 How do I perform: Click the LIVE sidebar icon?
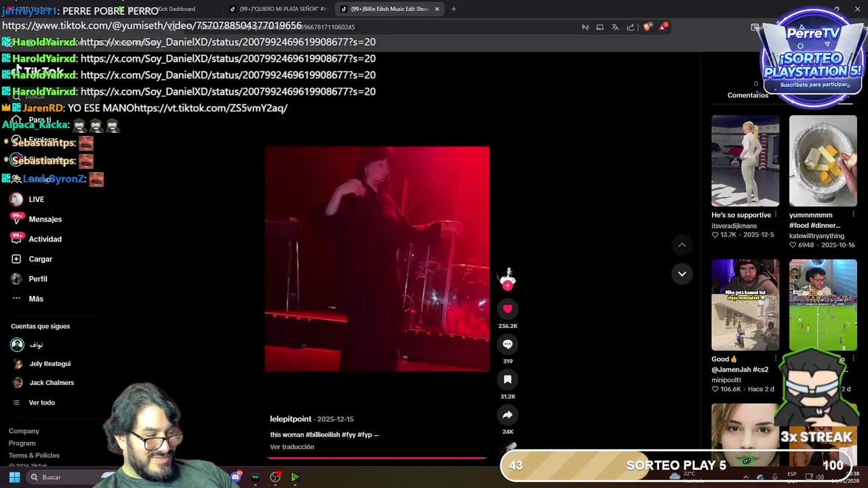click(16, 199)
